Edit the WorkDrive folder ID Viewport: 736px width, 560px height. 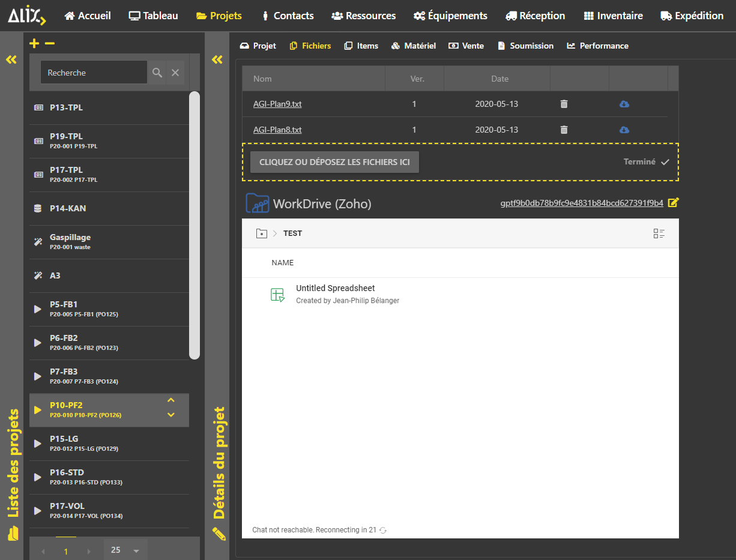673,202
